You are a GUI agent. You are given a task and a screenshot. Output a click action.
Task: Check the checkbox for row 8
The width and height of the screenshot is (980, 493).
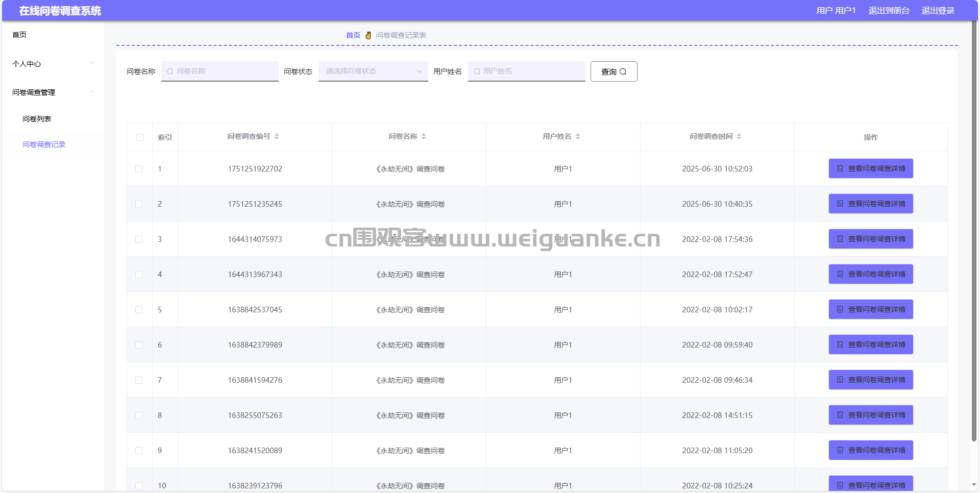point(139,415)
